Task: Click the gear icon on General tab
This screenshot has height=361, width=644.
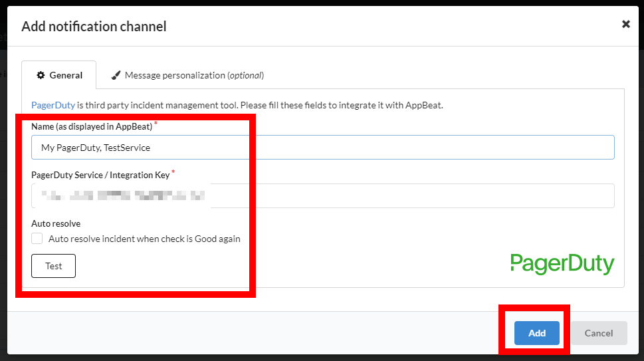Action: (x=41, y=75)
